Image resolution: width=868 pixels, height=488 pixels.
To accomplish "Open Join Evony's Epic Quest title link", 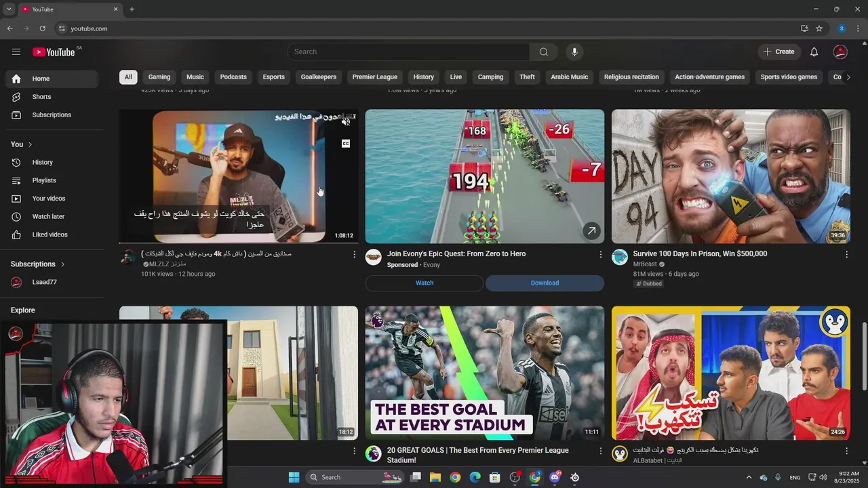I will tap(456, 254).
